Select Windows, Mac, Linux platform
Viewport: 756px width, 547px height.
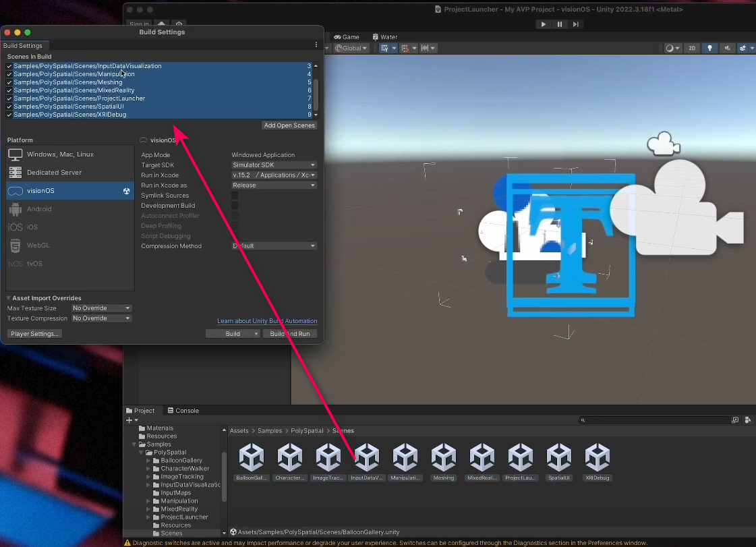(60, 154)
